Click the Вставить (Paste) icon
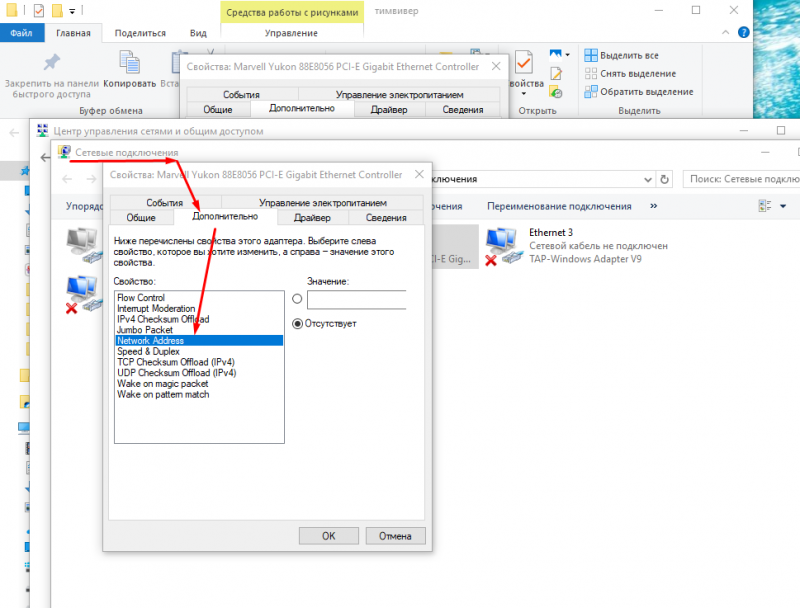Screen dimensions: 800x608 174,64
